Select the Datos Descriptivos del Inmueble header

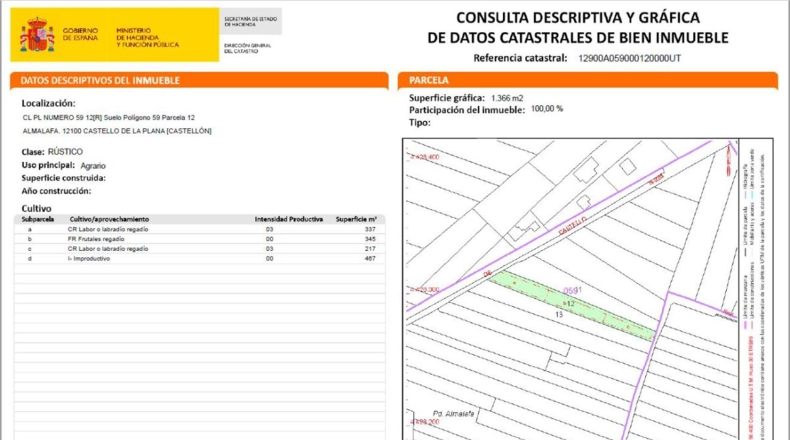click(x=200, y=81)
